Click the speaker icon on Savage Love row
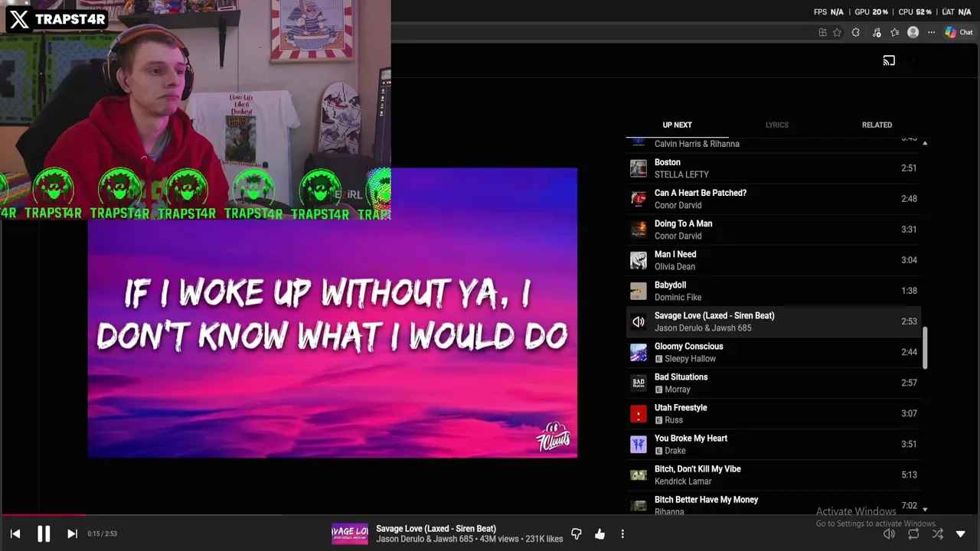Screen dimensions: 980x551 (638, 321)
